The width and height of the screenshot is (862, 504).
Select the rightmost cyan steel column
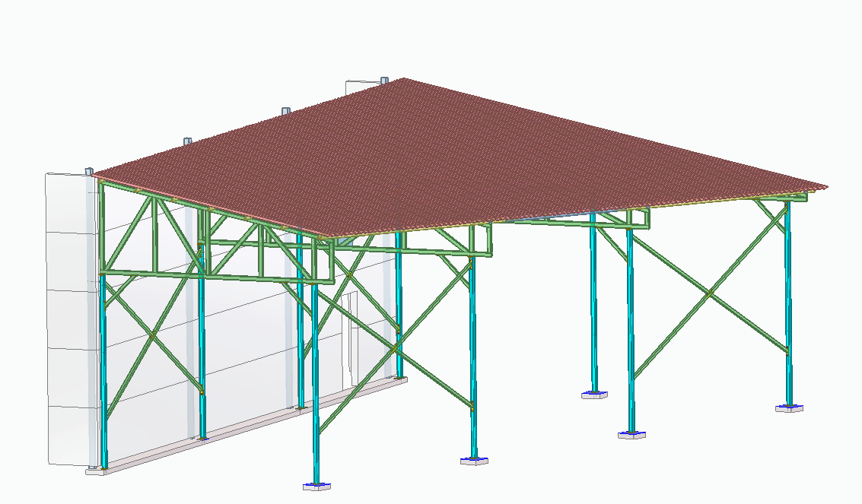(x=788, y=304)
